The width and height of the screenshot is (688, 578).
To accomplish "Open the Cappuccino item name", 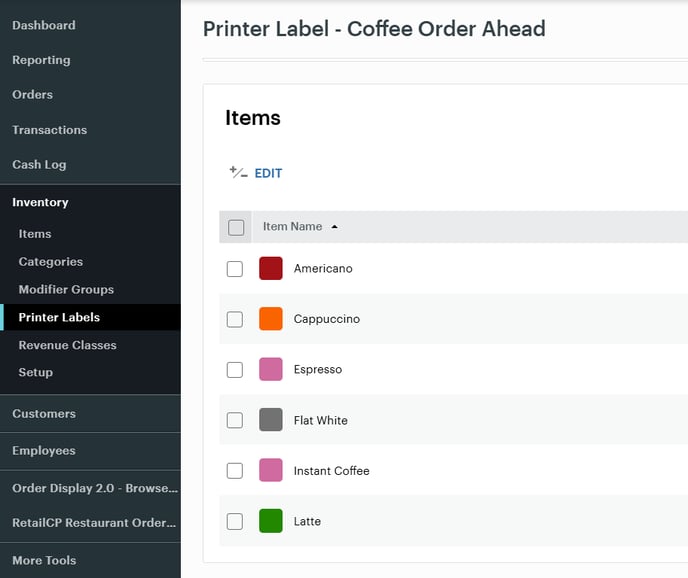I will coord(326,319).
